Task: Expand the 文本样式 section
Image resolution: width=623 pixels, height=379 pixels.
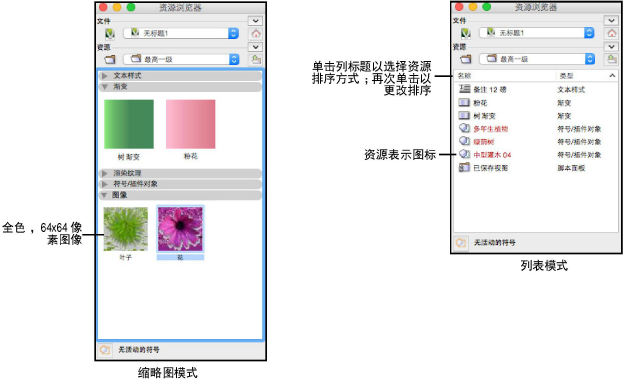Action: point(104,75)
